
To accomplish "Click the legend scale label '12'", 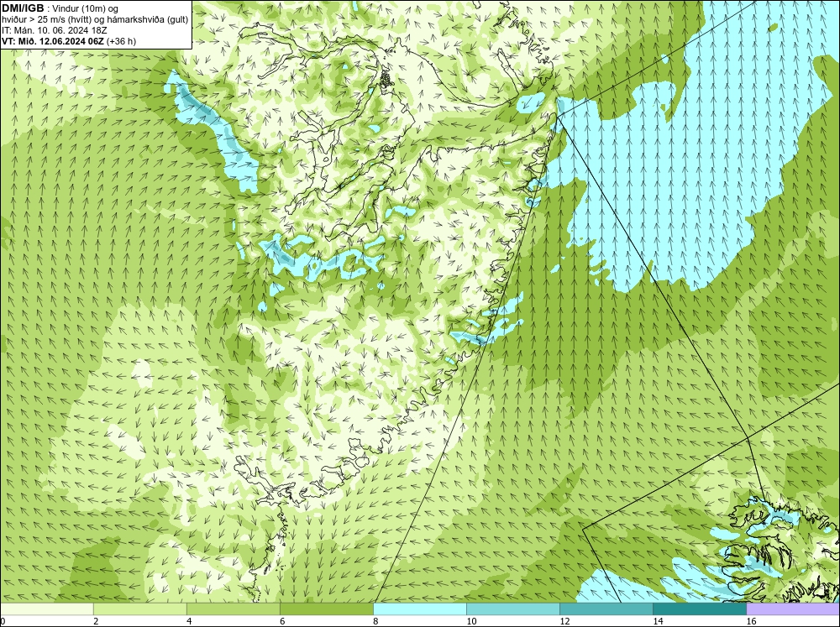I will tap(564, 621).
